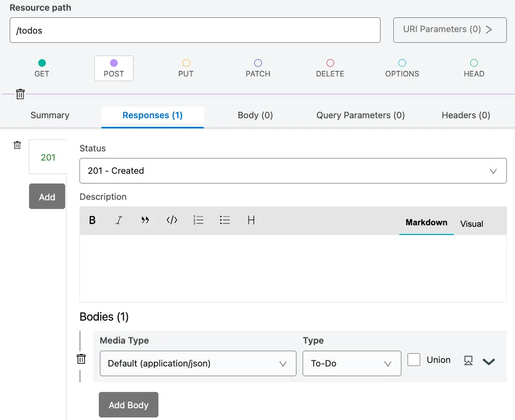Insert heading in description editor
The image size is (515, 420).
pyautogui.click(x=251, y=220)
